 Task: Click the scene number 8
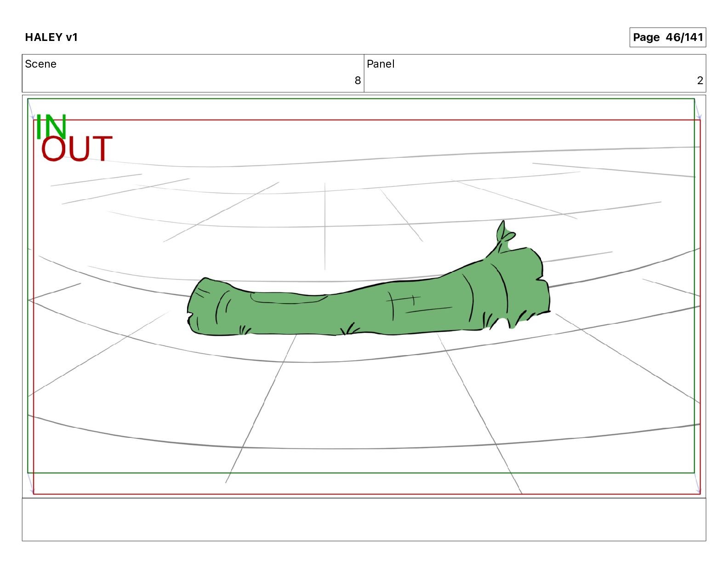click(358, 80)
